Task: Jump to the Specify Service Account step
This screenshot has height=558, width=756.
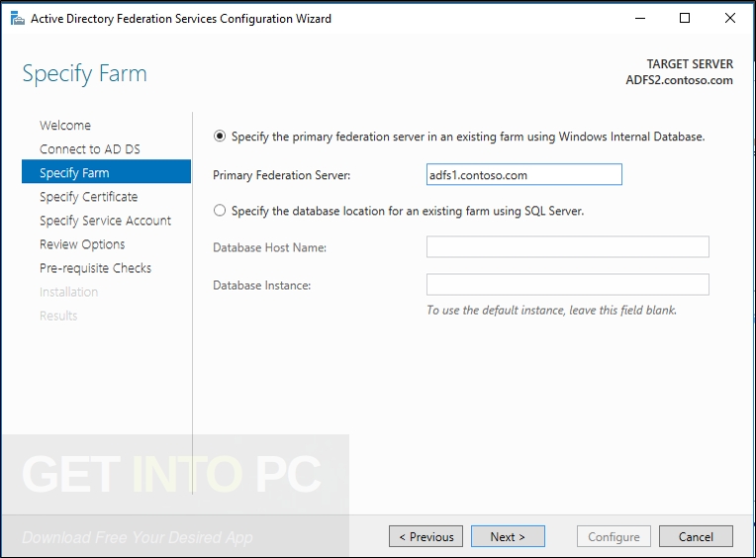Action: (x=105, y=221)
